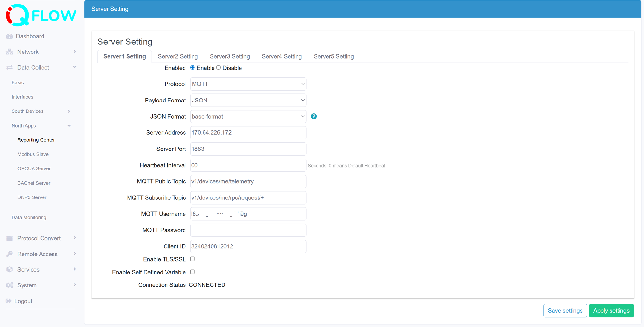Check Enable Self Defined Variable
Screen dimensions: 644x327
click(x=192, y=272)
